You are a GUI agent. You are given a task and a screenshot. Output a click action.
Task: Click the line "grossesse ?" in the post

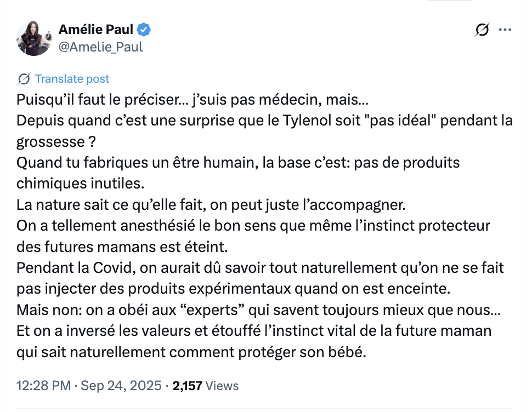[x=56, y=142]
